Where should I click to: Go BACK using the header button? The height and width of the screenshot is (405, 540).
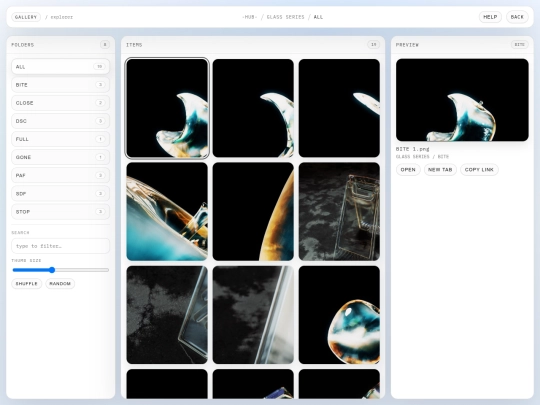(x=517, y=17)
